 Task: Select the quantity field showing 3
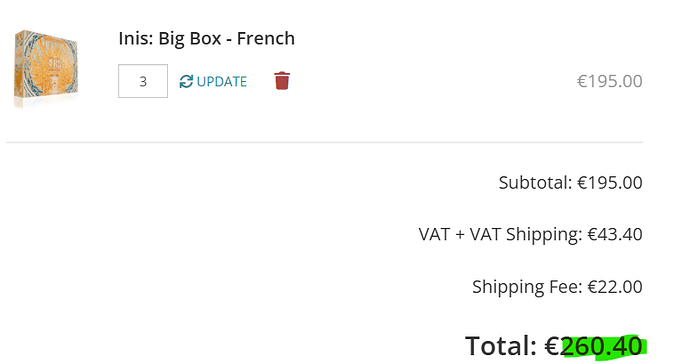coord(143,81)
